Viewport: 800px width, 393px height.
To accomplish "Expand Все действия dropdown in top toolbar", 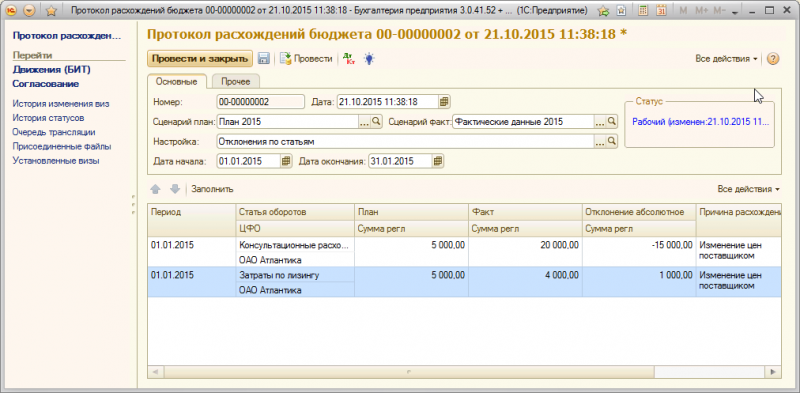I will (x=727, y=59).
